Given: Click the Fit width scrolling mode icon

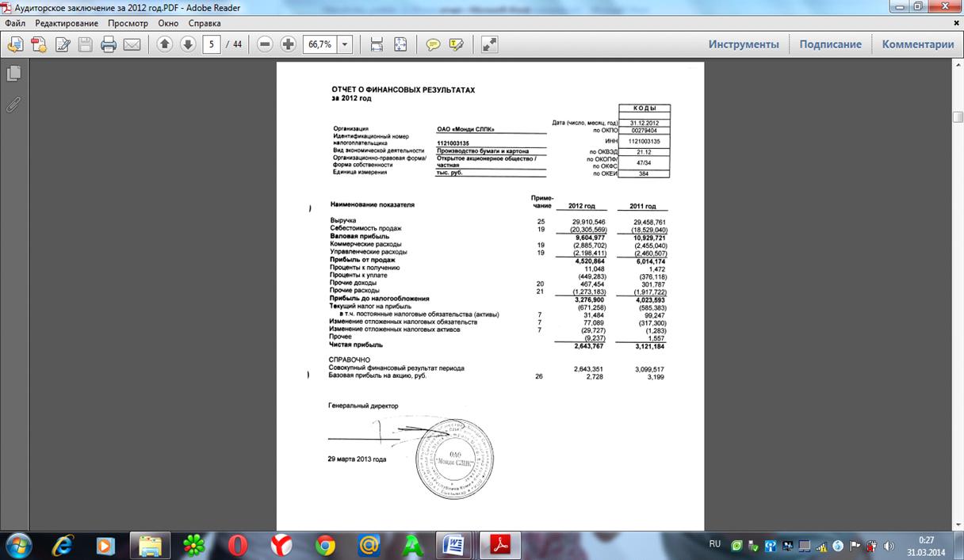Looking at the screenshot, I should click(x=377, y=44).
